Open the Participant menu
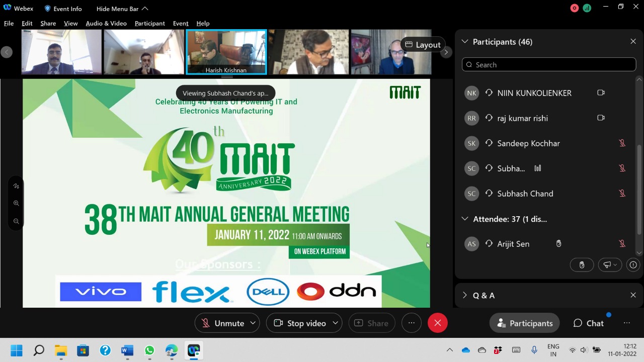This screenshot has height=362, width=644. click(149, 23)
